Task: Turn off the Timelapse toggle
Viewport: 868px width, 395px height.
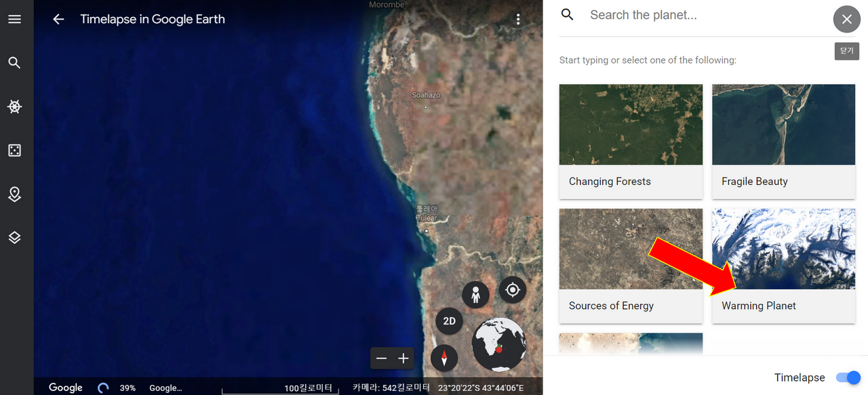Action: tap(848, 377)
